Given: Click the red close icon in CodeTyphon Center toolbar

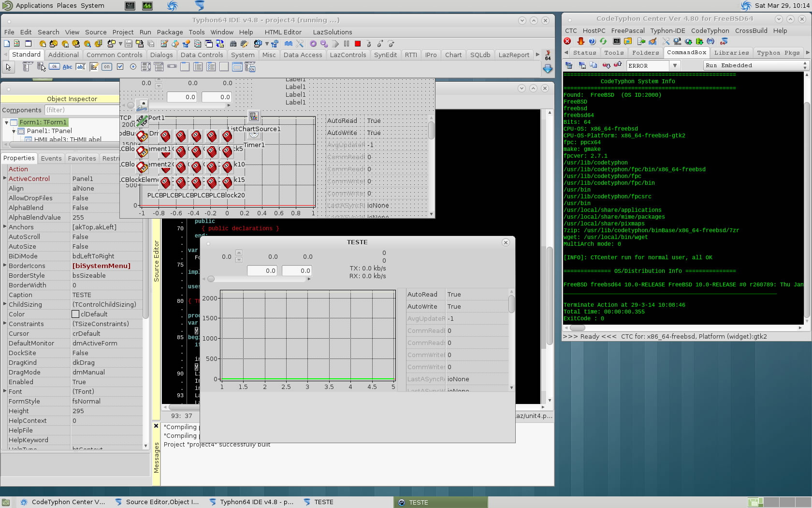Looking at the screenshot, I should coord(568,41).
